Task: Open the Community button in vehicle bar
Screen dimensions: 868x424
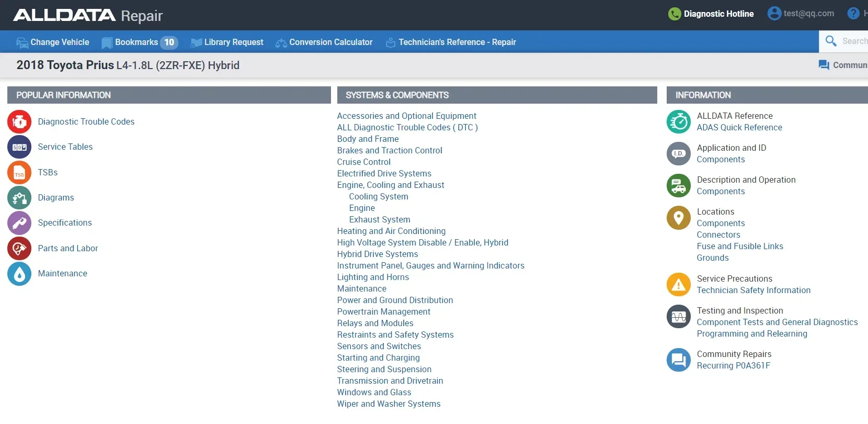Action: 843,65
